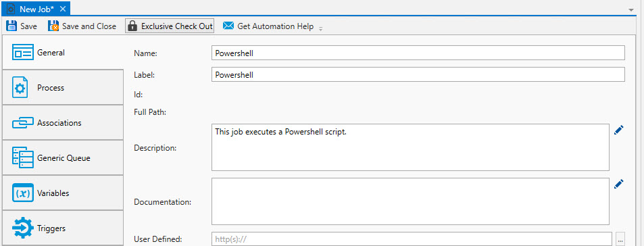The width and height of the screenshot is (644, 246).
Task: Open the Variables section icon
Action: tap(22, 193)
